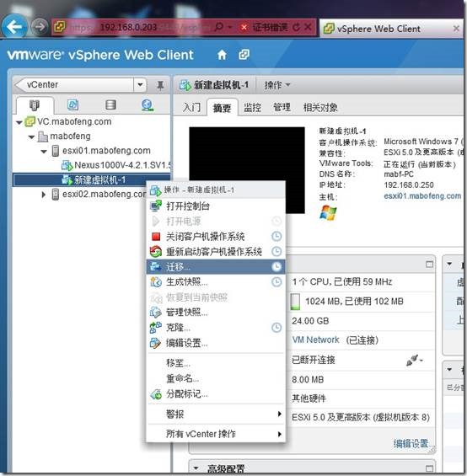This screenshot has height=476, width=467.
Task: Collapse the 高级配置 section arrow
Action: 196,468
